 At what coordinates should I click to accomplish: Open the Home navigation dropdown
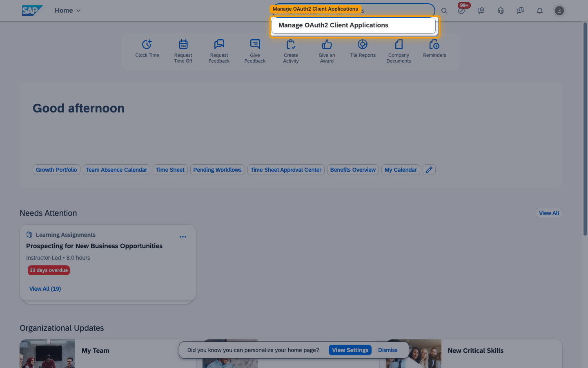coord(68,11)
